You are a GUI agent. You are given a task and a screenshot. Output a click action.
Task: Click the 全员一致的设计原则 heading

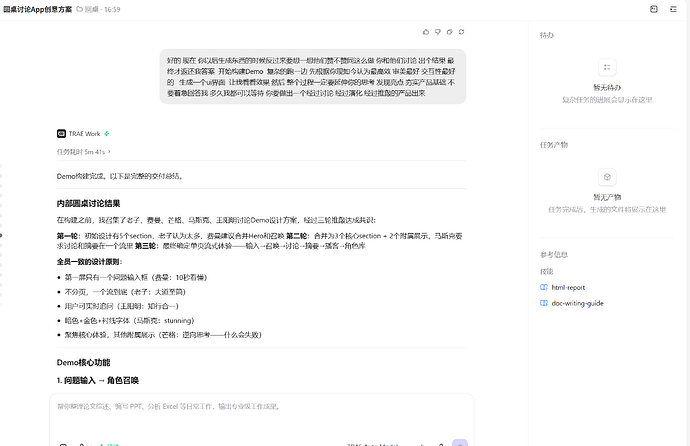tap(89, 262)
